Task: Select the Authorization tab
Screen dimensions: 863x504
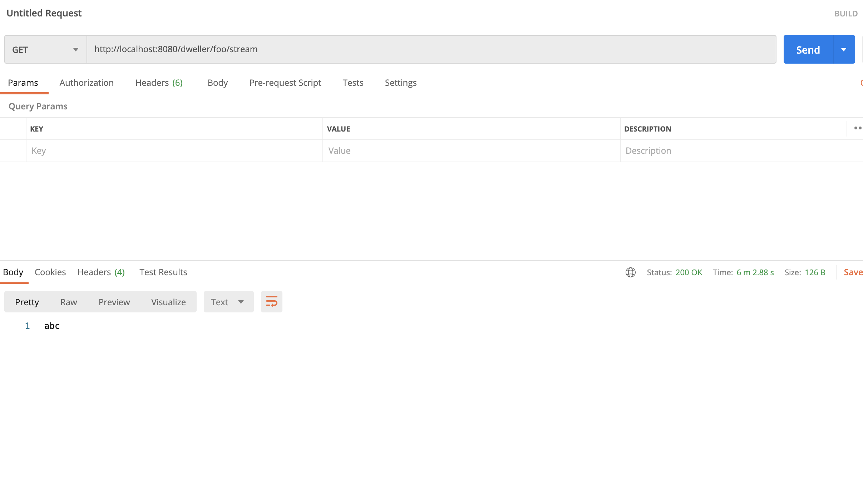Action: coord(87,82)
